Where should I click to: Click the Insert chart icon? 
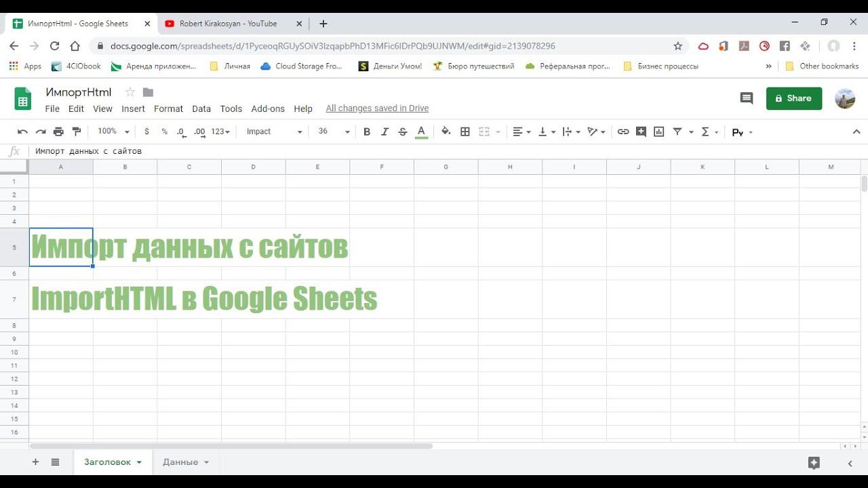658,131
